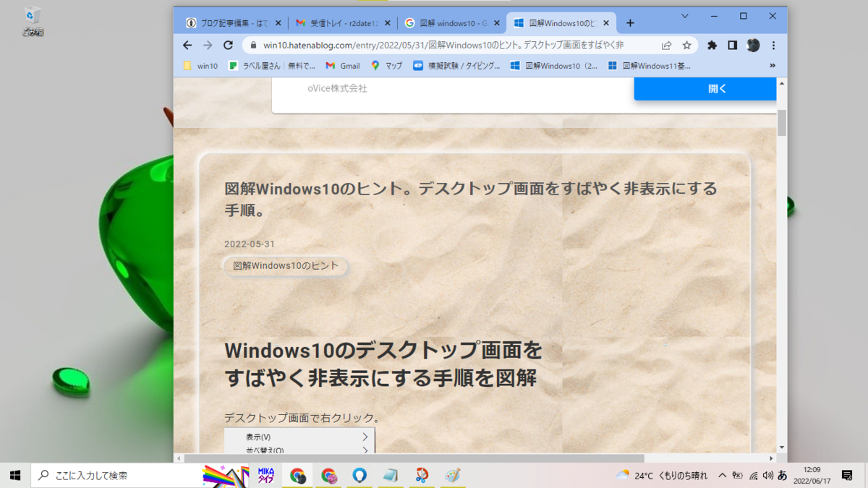Select the active 図解Windows10のヒント tab
This screenshot has height=488, width=868.
point(561,23)
